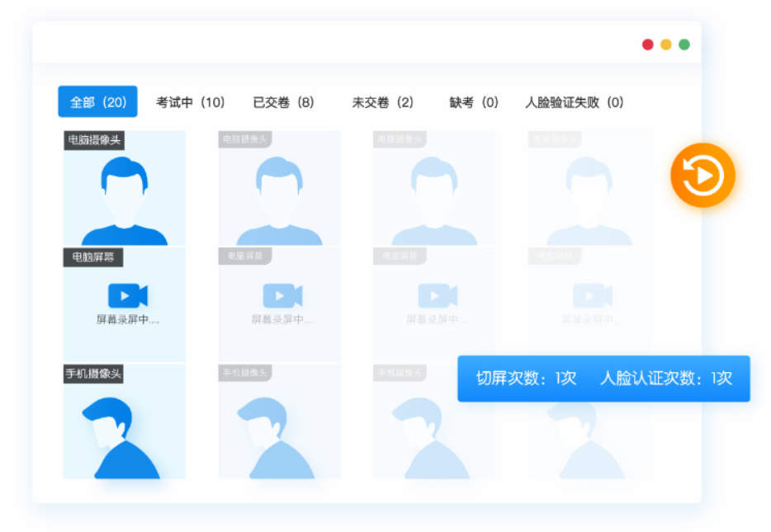The width and height of the screenshot is (771, 532).
Task: Click the video camera icon in first student's screen tile
Action: click(x=128, y=295)
